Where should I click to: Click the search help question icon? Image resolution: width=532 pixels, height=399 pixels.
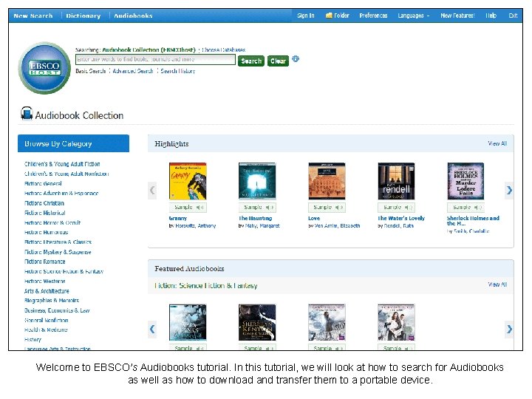[296, 59]
